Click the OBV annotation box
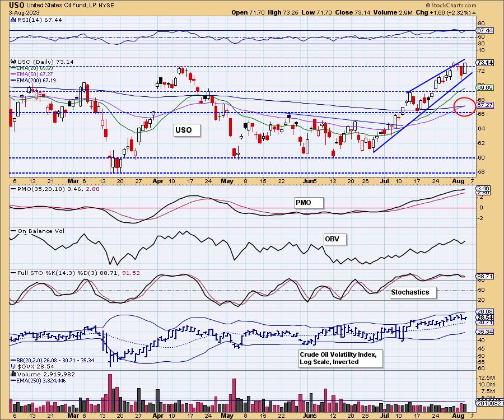The image size is (504, 420). pos(335,239)
